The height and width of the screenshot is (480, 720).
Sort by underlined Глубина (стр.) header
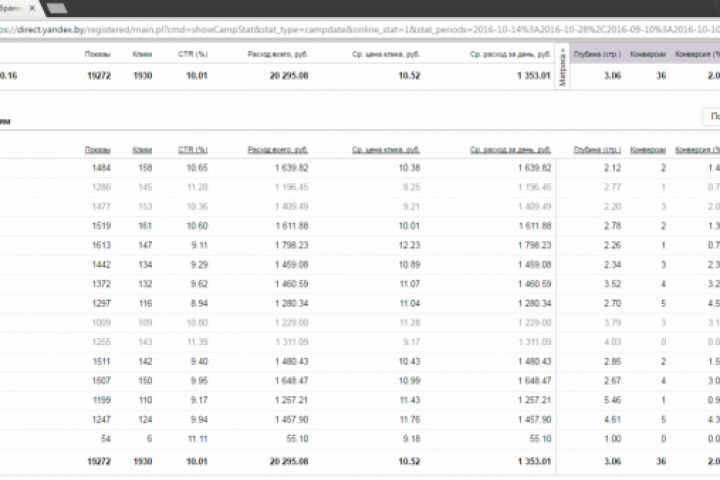pos(597,150)
